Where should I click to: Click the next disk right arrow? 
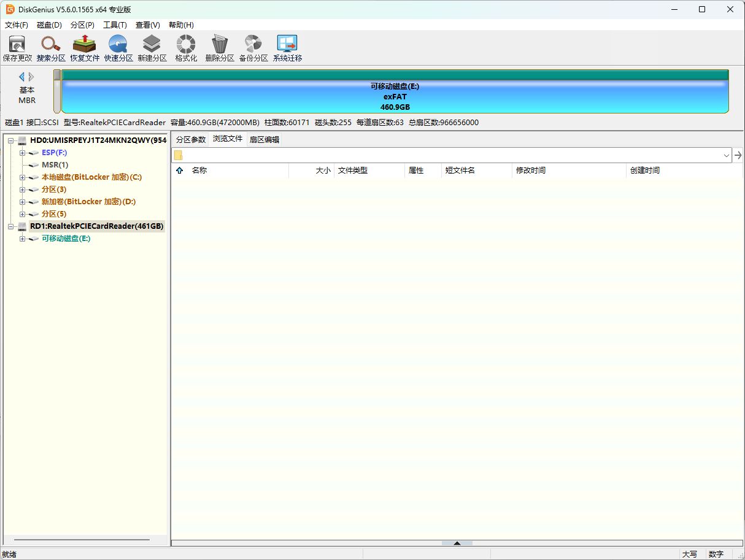[32, 77]
